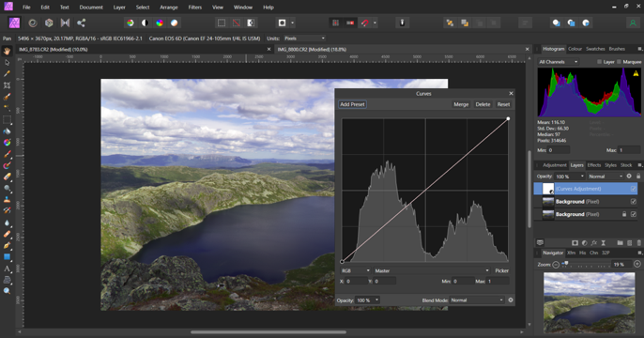Toggle the Quick Mask toolbar icon
This screenshot has height=338, width=644.
coord(283,23)
